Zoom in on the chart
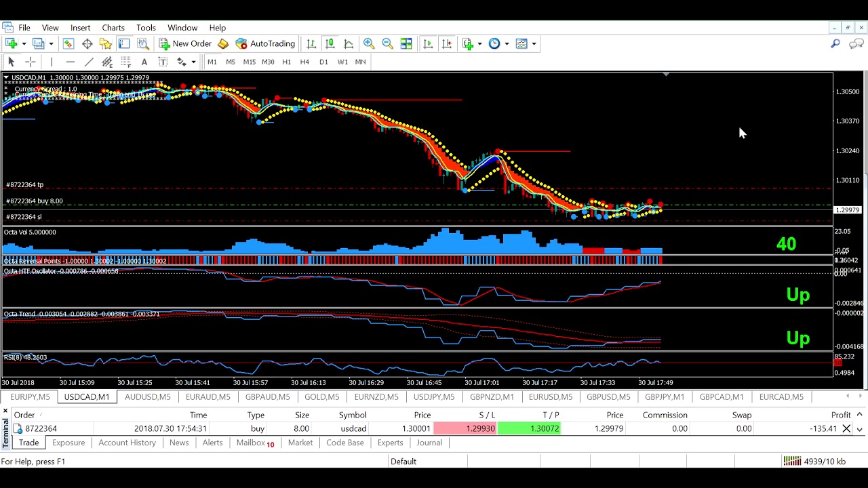The height and width of the screenshot is (488, 868). click(369, 43)
